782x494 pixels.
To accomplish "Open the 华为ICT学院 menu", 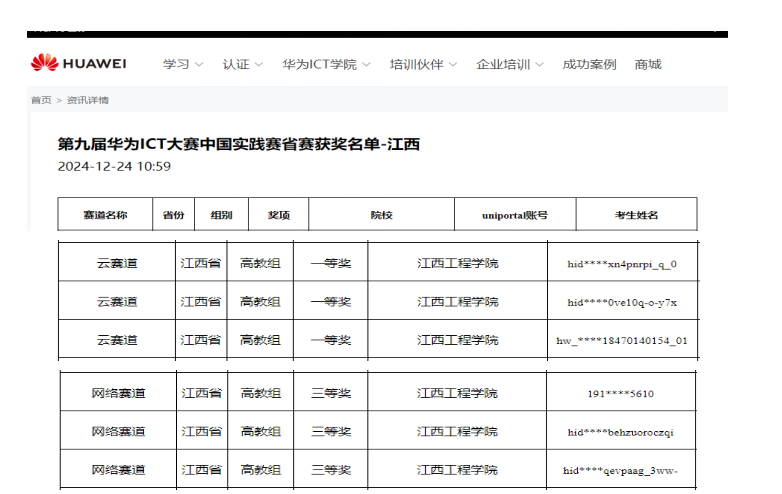I will (x=319, y=65).
